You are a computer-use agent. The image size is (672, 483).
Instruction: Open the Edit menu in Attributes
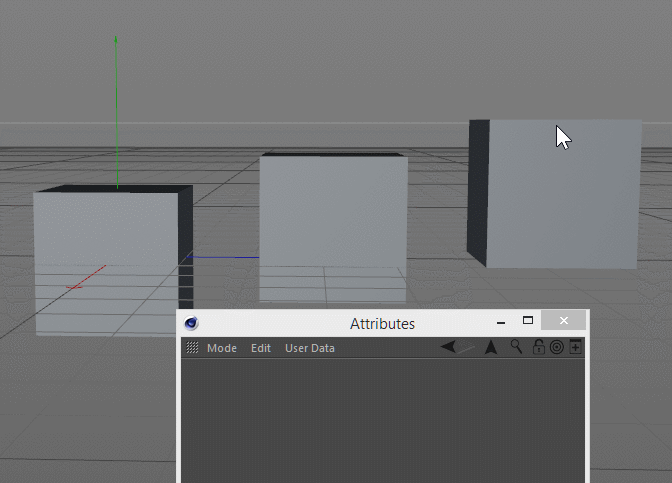[261, 348]
